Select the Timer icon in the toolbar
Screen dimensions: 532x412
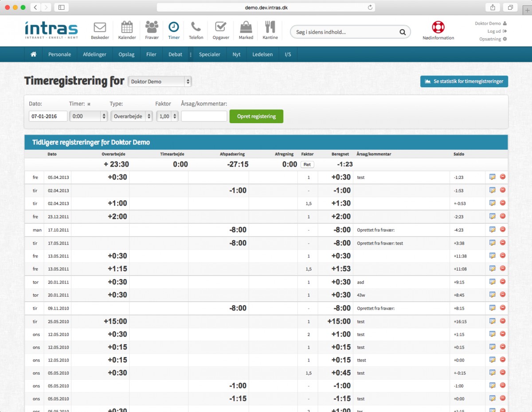(x=173, y=29)
